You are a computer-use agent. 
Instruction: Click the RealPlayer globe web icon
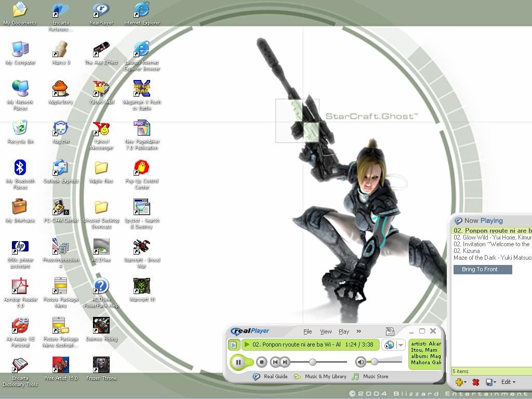(389, 345)
